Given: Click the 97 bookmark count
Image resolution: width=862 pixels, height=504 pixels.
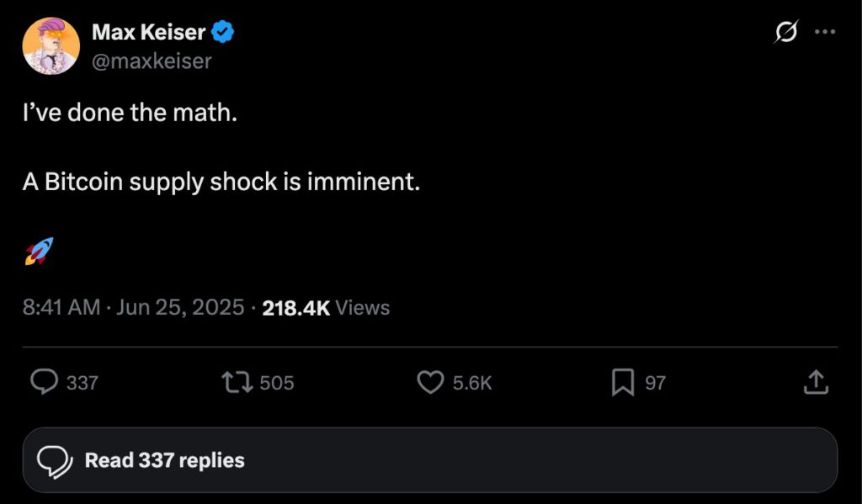Looking at the screenshot, I should point(655,383).
